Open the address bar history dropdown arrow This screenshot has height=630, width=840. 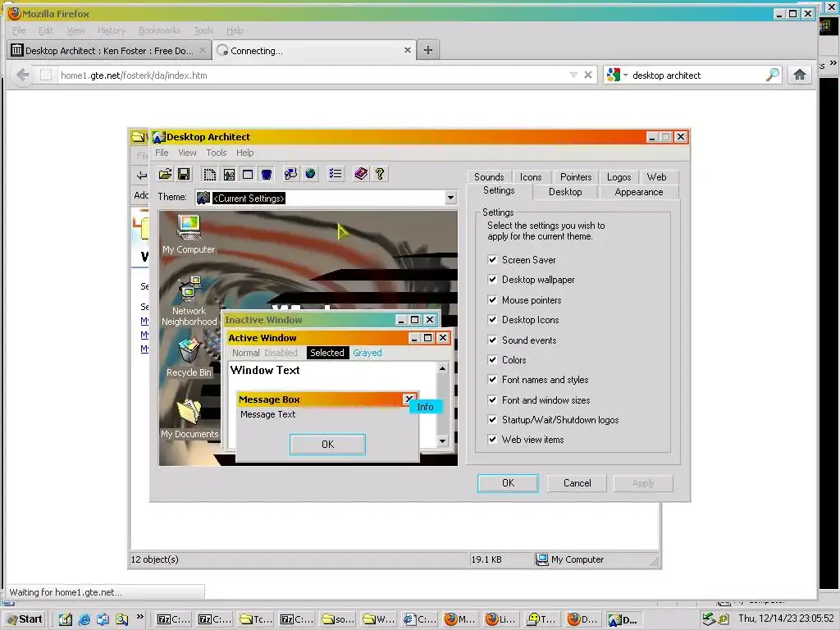pos(573,75)
